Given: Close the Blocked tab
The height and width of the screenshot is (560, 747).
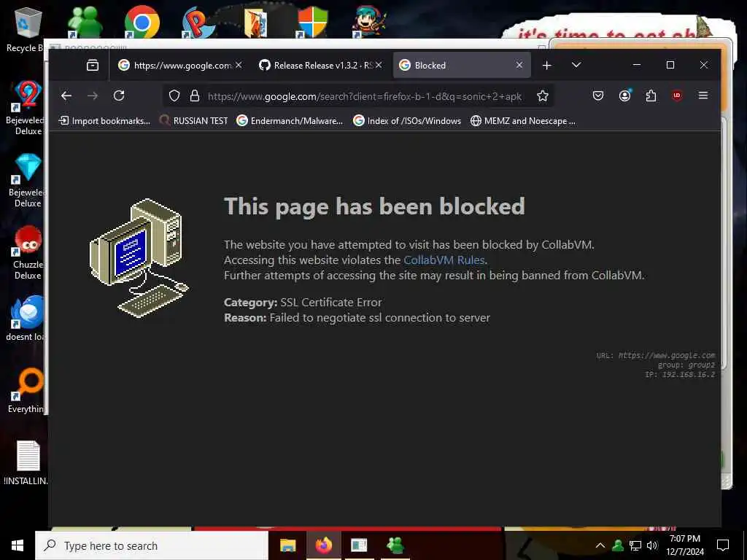Looking at the screenshot, I should pyautogui.click(x=519, y=65).
